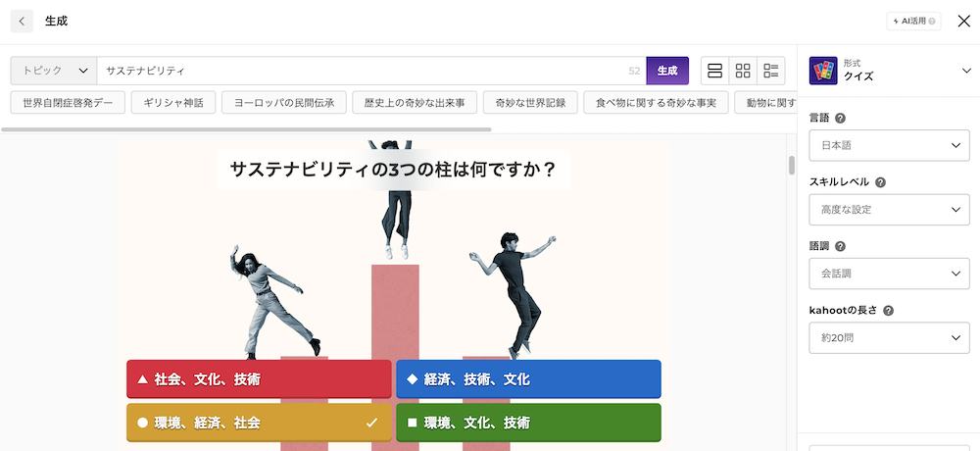980x451 pixels.
Task: Open the 語調 help icon
Action: tap(840, 246)
